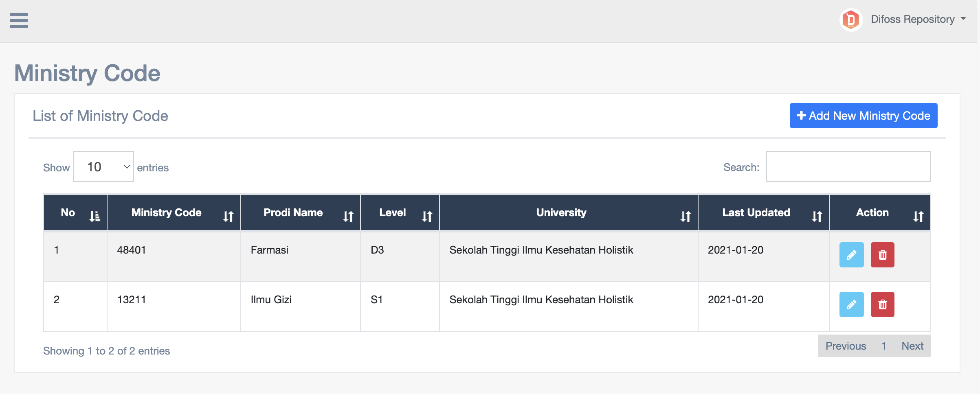Sort table by the No column

pos(75,213)
